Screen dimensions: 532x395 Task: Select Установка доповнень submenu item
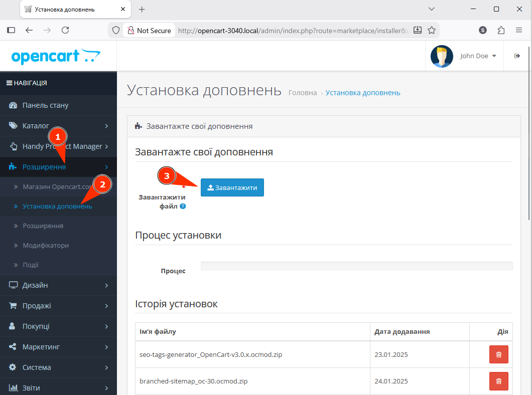pyautogui.click(x=58, y=207)
